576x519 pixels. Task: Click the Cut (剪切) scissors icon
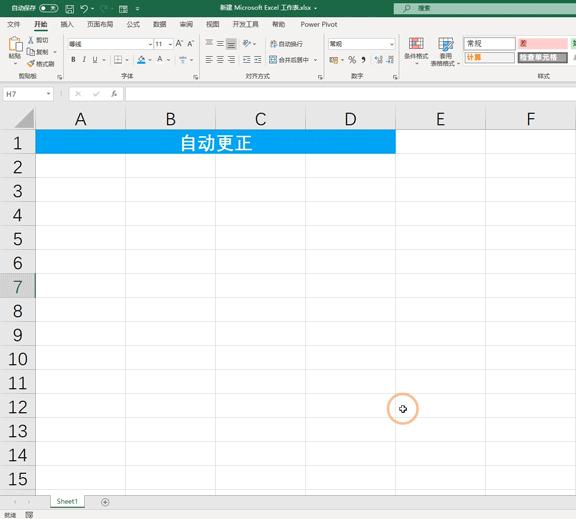31,40
